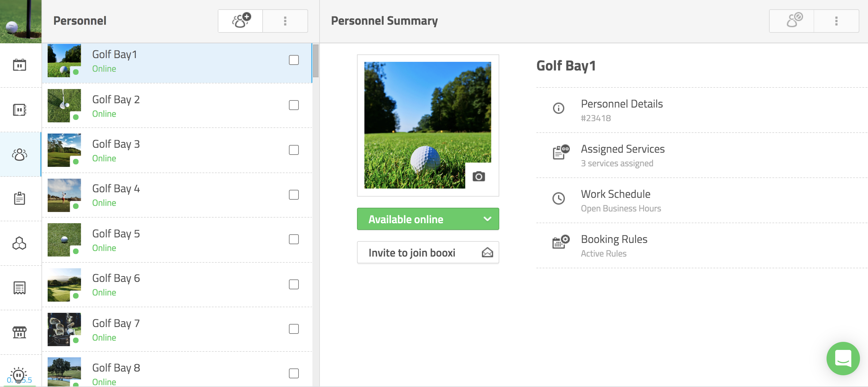
Task: Check the checkbox next to Golf Bay 5
Action: (x=294, y=240)
